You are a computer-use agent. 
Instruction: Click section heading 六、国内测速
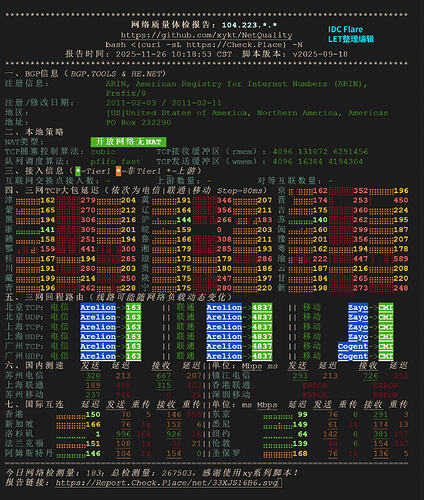click(34, 365)
